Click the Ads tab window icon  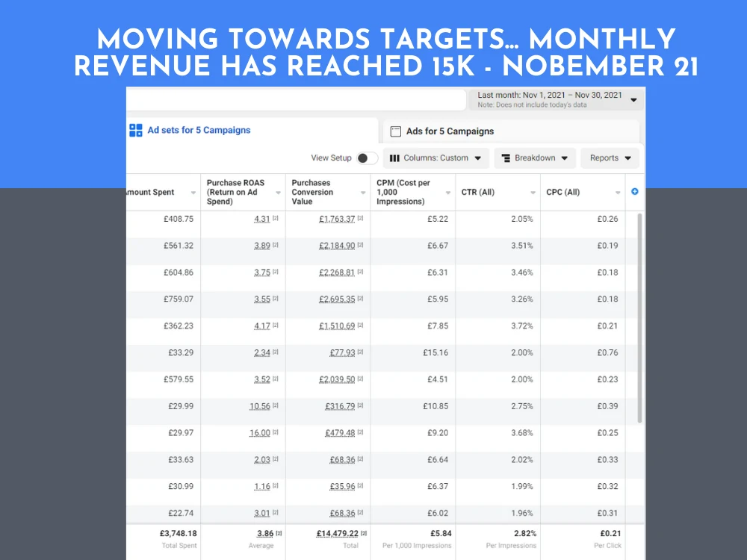396,131
